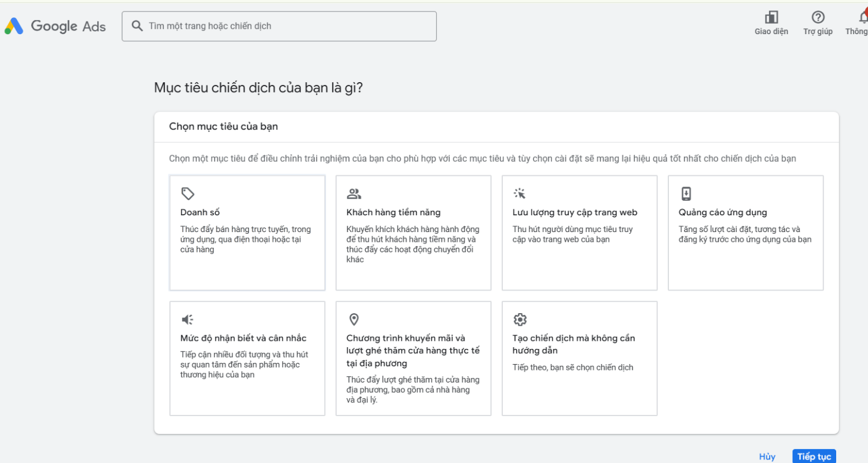Click the gear icon for campaign without guidance
This screenshot has width=868, height=463.
click(520, 319)
